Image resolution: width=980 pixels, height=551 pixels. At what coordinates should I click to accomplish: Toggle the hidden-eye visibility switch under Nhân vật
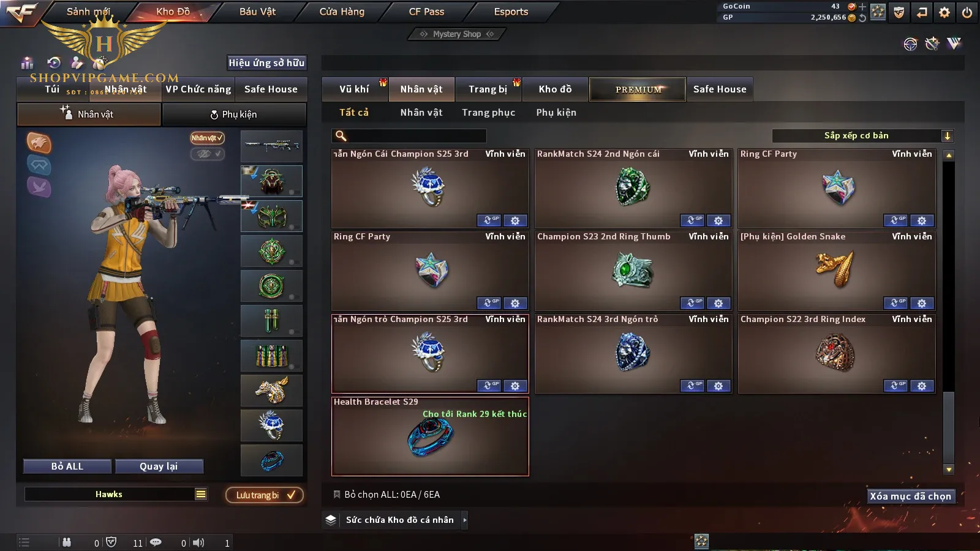click(207, 154)
